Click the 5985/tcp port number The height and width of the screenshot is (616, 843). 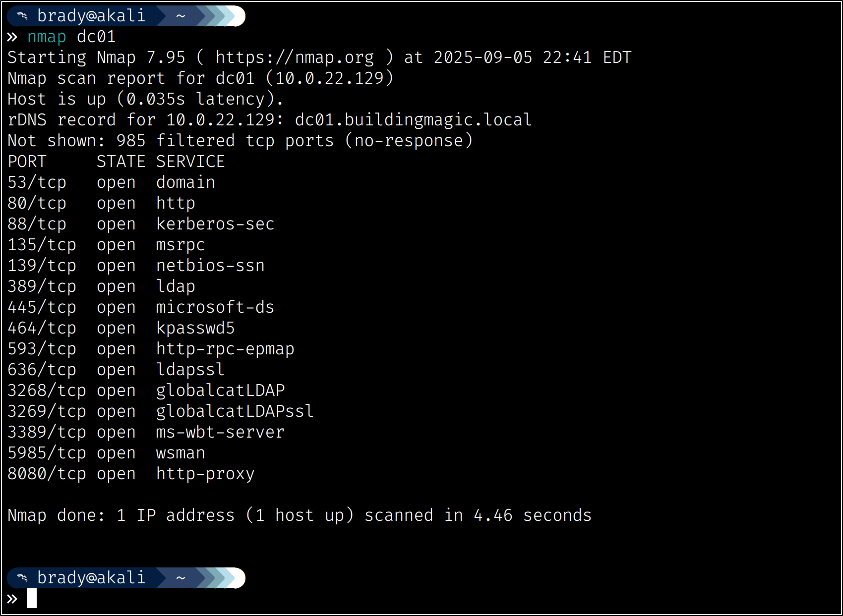coord(47,453)
